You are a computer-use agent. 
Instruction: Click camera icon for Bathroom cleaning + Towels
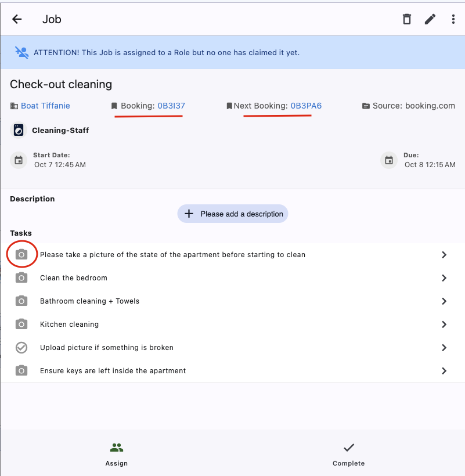(x=21, y=301)
